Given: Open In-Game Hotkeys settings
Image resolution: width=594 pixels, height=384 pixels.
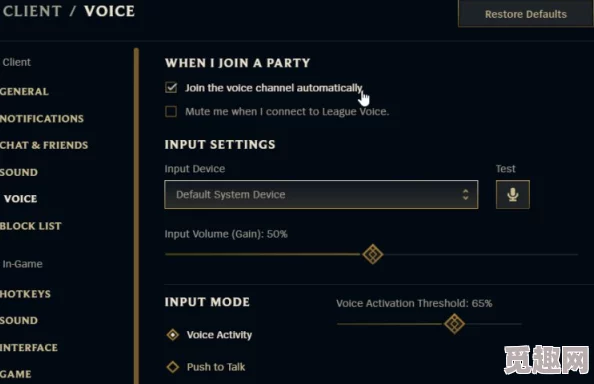Looking at the screenshot, I should tap(25, 294).
